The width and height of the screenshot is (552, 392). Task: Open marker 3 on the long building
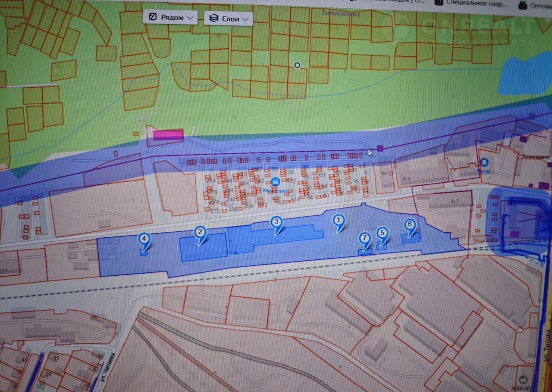tap(277, 223)
